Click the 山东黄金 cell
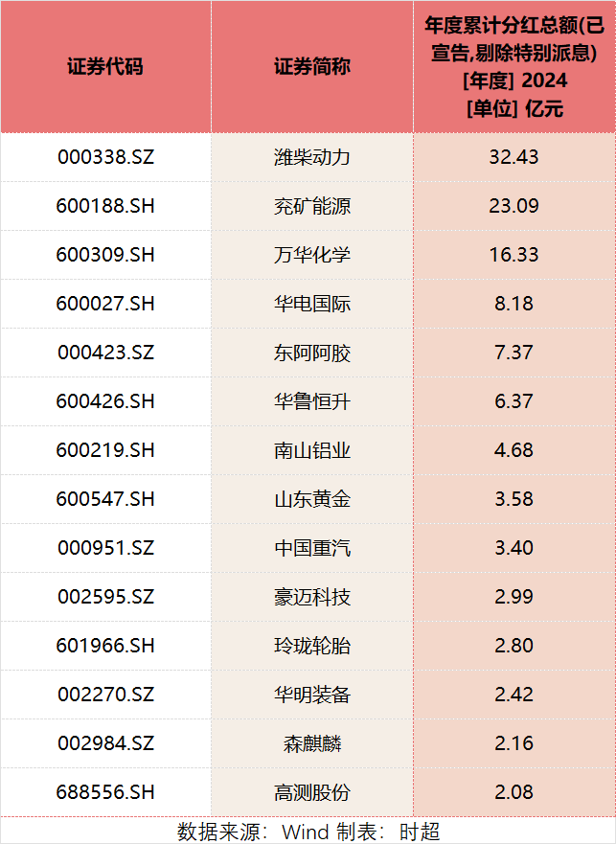 [311, 499]
